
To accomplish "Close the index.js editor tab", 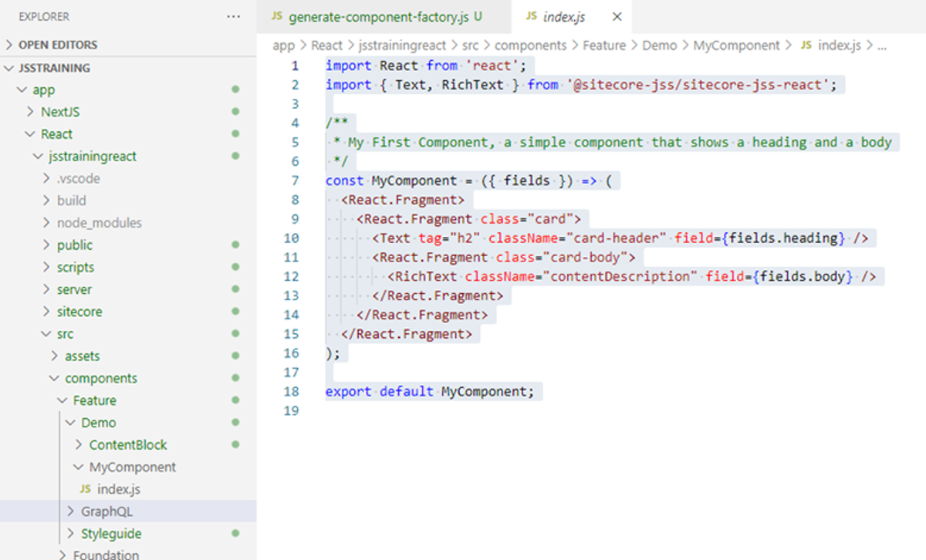I will [617, 16].
